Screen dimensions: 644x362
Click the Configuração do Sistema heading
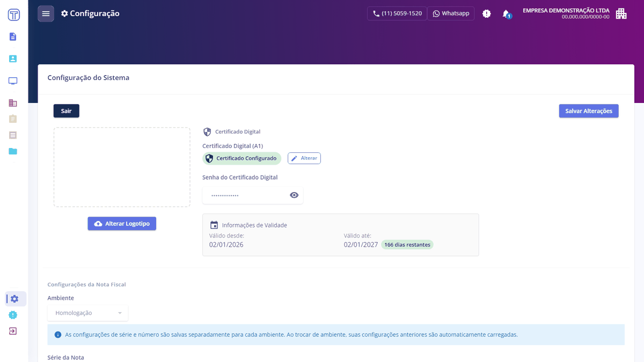click(89, 78)
